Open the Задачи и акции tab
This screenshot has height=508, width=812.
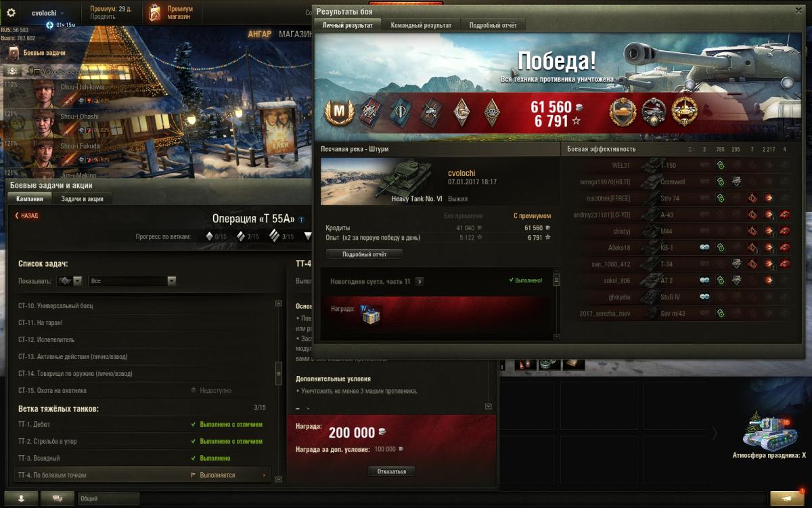(83, 199)
